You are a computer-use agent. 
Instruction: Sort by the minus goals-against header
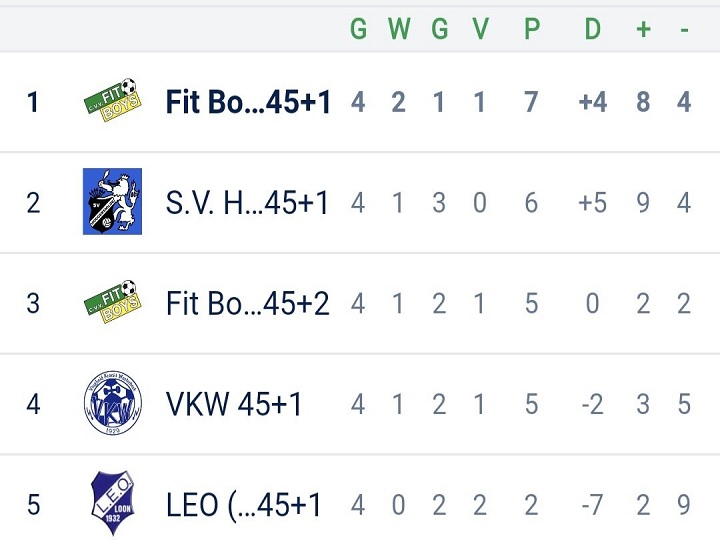684,30
